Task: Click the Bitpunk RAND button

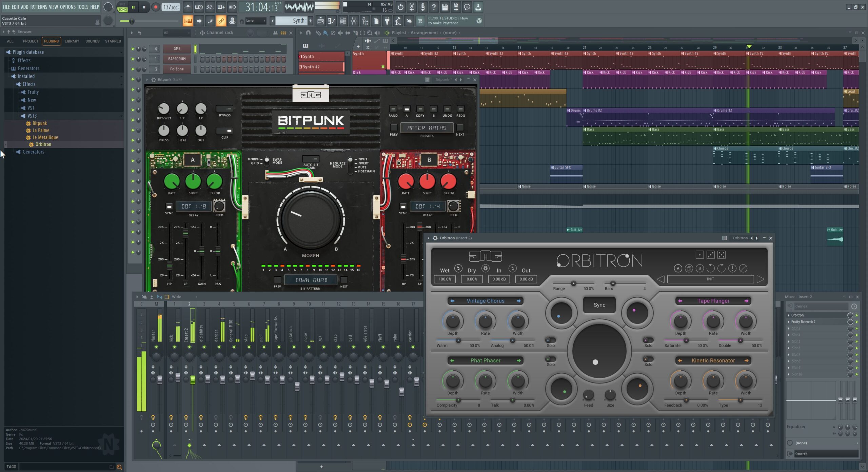Action: (393, 109)
